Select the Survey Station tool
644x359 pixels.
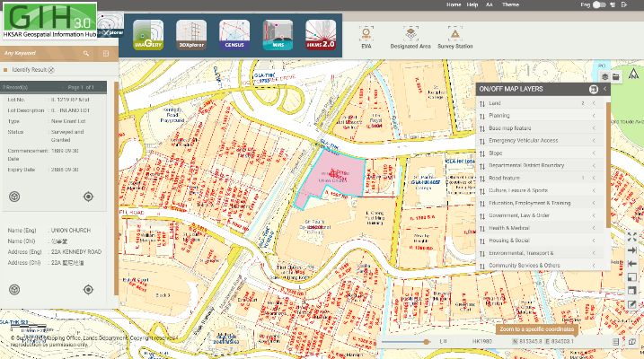click(455, 38)
